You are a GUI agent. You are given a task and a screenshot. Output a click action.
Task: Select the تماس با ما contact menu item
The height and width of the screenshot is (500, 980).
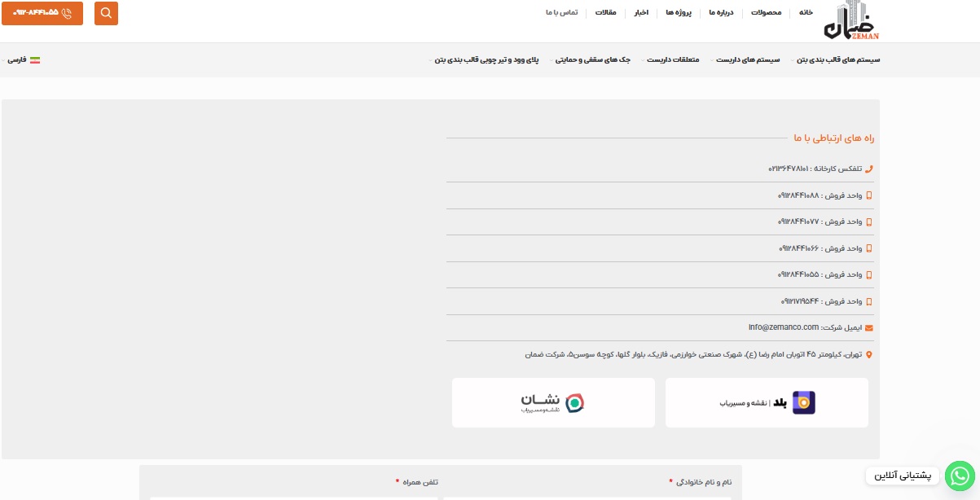(x=561, y=12)
